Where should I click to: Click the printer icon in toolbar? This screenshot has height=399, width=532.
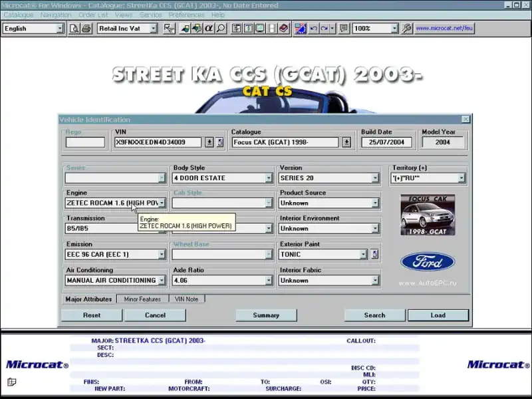pos(86,29)
